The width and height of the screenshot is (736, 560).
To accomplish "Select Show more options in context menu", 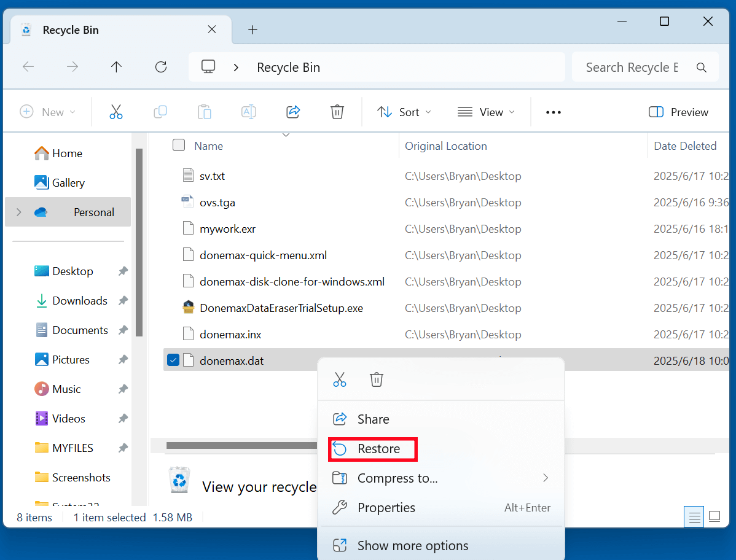I will (x=412, y=545).
